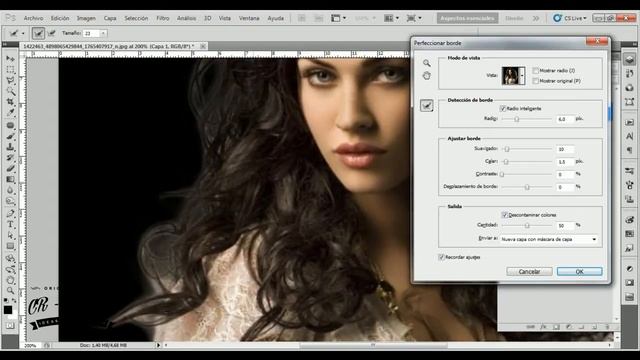Open the Imagen menu
Viewport: 640px width, 360px height.
coord(86,18)
